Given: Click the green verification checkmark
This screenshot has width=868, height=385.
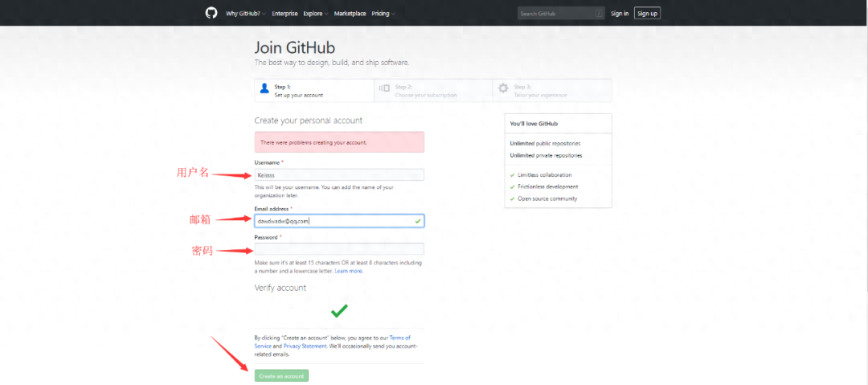Looking at the screenshot, I should (339, 310).
